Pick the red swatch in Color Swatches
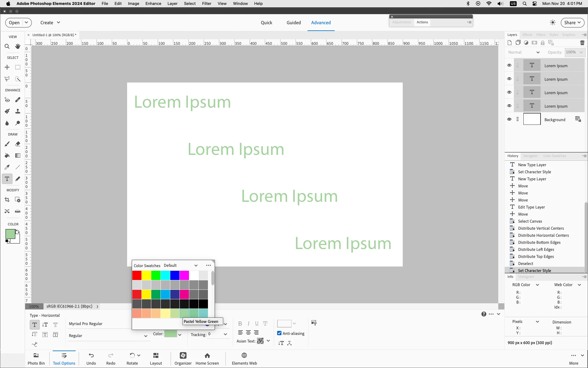This screenshot has height=368, width=588. [x=137, y=275]
